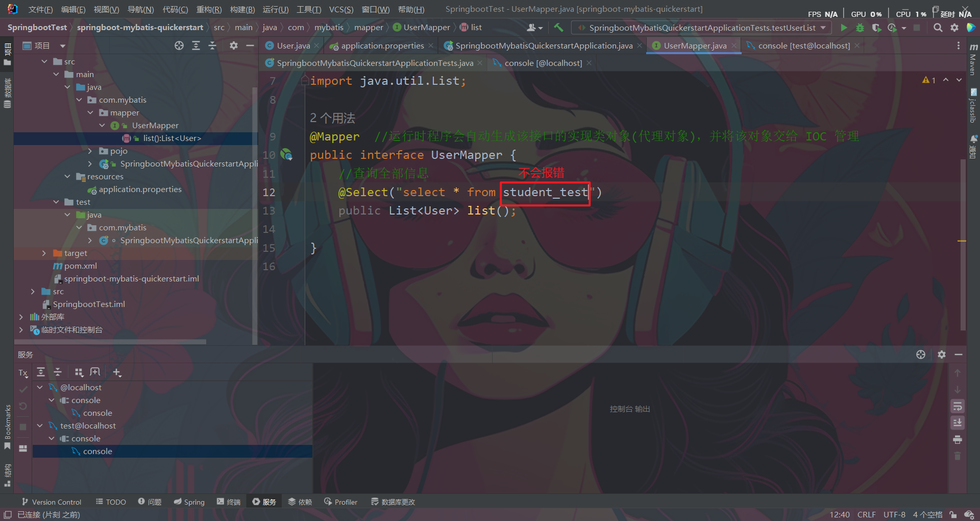
Task: Open Group By options in Services panel
Action: tap(79, 372)
